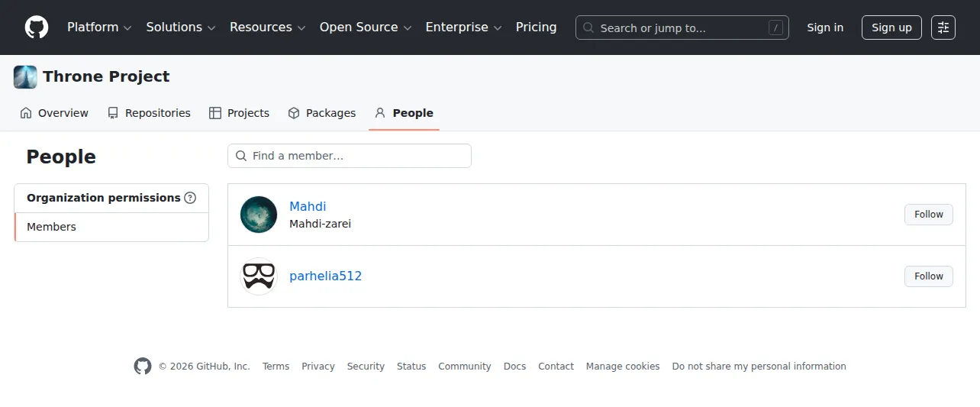This screenshot has height=407, width=980.
Task: Open the parhelia512 profile link
Action: (325, 276)
